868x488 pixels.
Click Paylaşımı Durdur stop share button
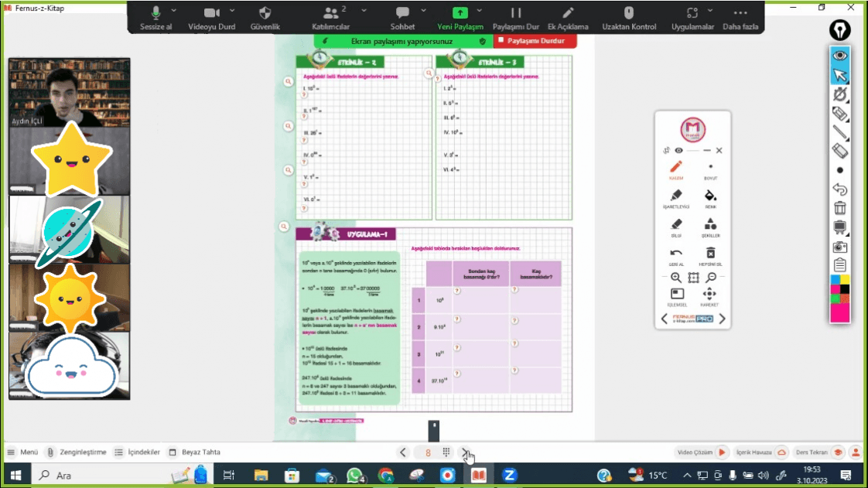tap(535, 41)
